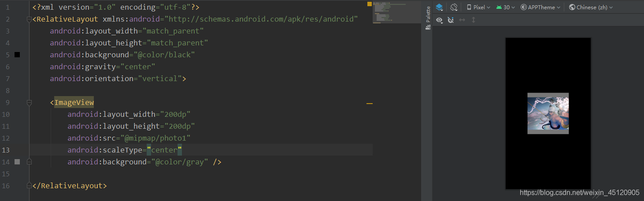Click the xml version declaration on line 1
644x201 pixels.
(x=116, y=7)
